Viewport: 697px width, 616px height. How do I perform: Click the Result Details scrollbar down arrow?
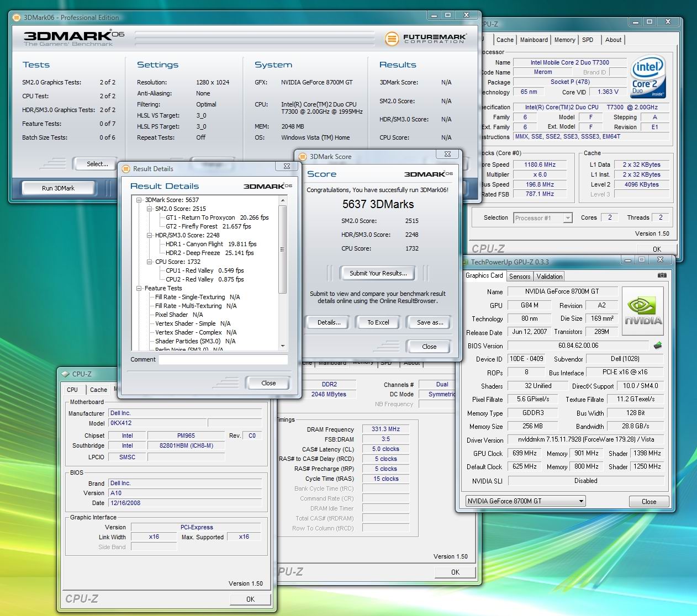coord(283,346)
